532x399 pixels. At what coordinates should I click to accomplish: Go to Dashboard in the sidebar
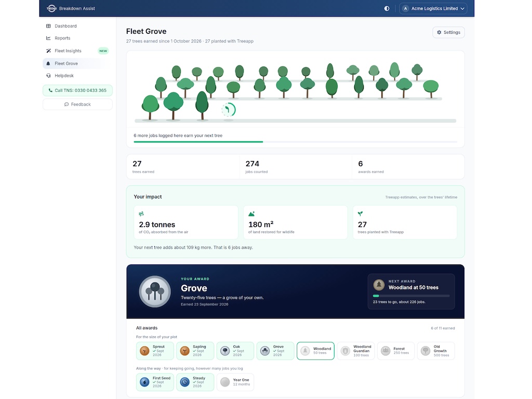[x=77, y=26]
